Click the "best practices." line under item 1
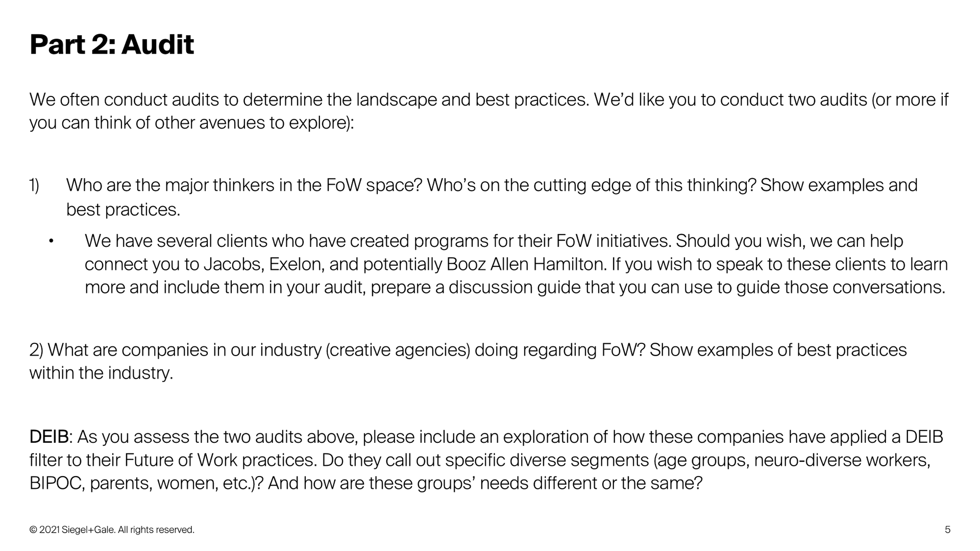The height and width of the screenshot is (551, 980). coord(123,210)
